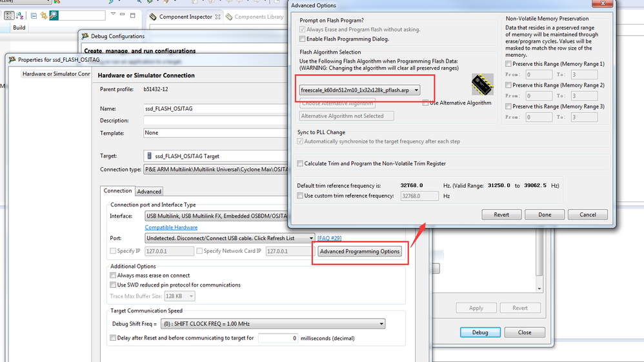The height and width of the screenshot is (362, 644).
Task: Click the custom trim frequency 32768.0 field
Action: (x=419, y=196)
